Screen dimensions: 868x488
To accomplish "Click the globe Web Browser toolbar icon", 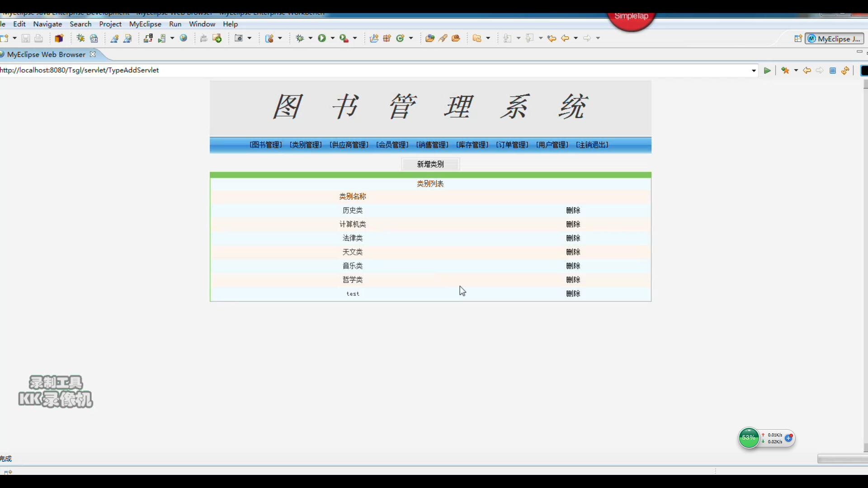I will 184,38.
